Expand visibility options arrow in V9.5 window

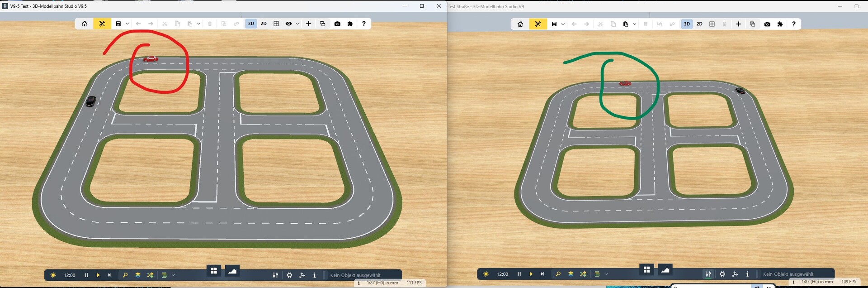pyautogui.click(x=297, y=24)
